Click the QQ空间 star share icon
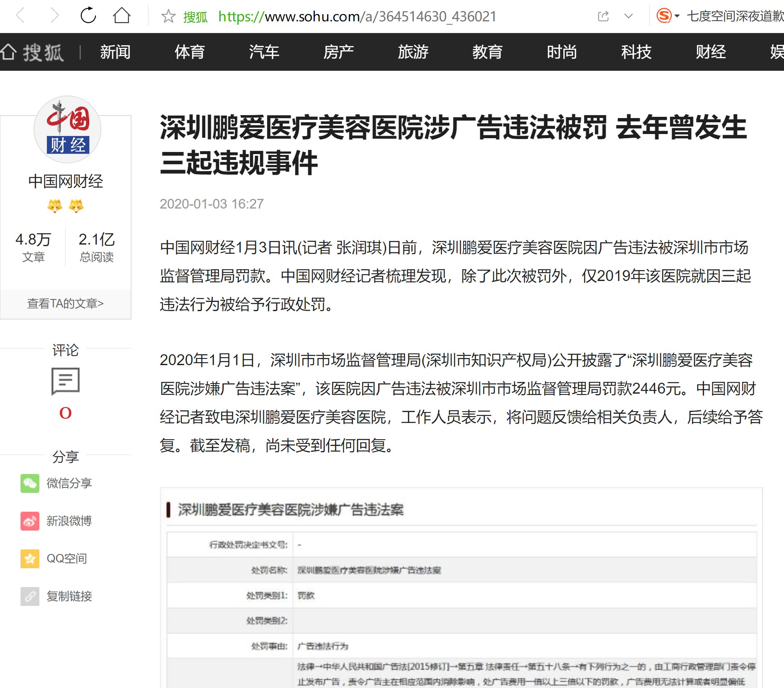The image size is (784, 688). pyautogui.click(x=30, y=559)
